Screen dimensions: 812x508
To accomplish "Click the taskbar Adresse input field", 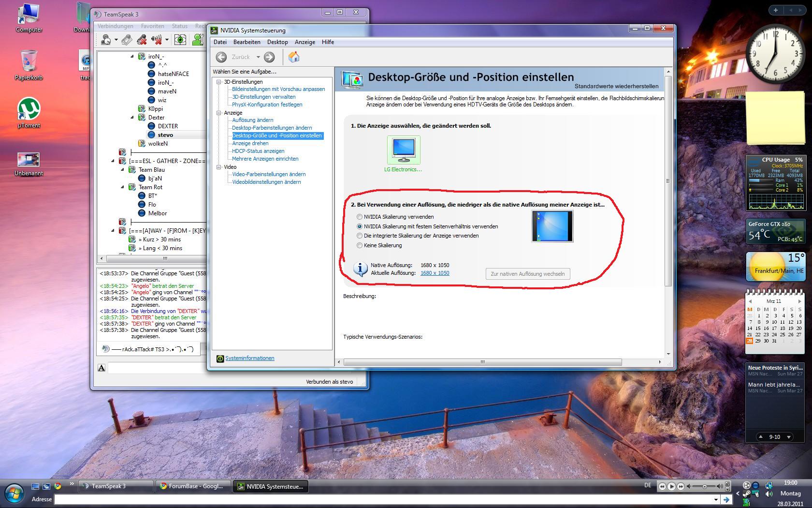I will pos(384,499).
